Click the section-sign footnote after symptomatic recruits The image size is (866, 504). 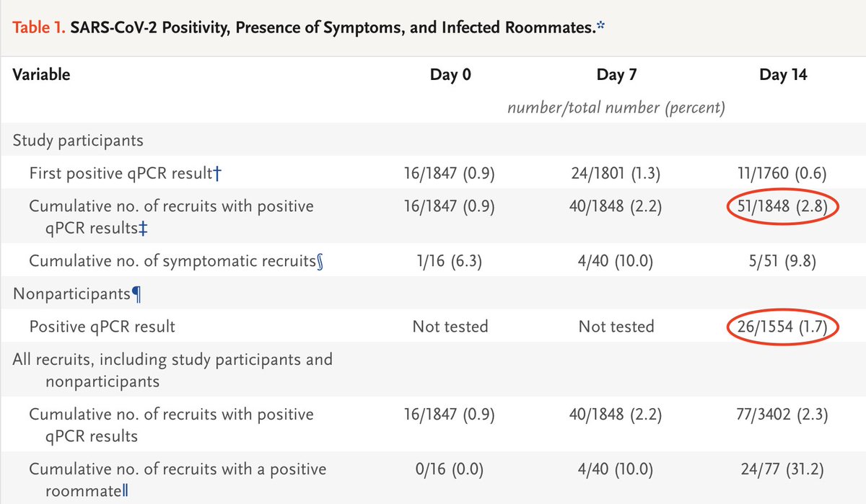click(320, 261)
